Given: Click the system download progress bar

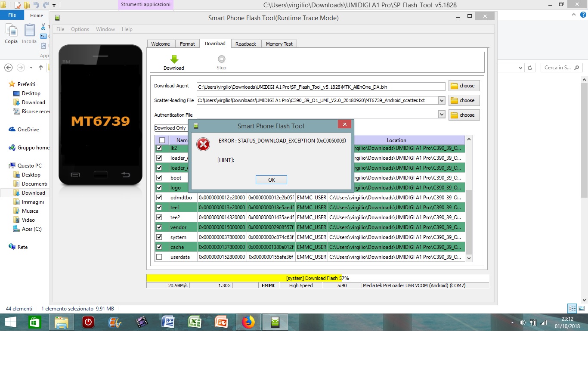Looking at the screenshot, I should pos(318,278).
